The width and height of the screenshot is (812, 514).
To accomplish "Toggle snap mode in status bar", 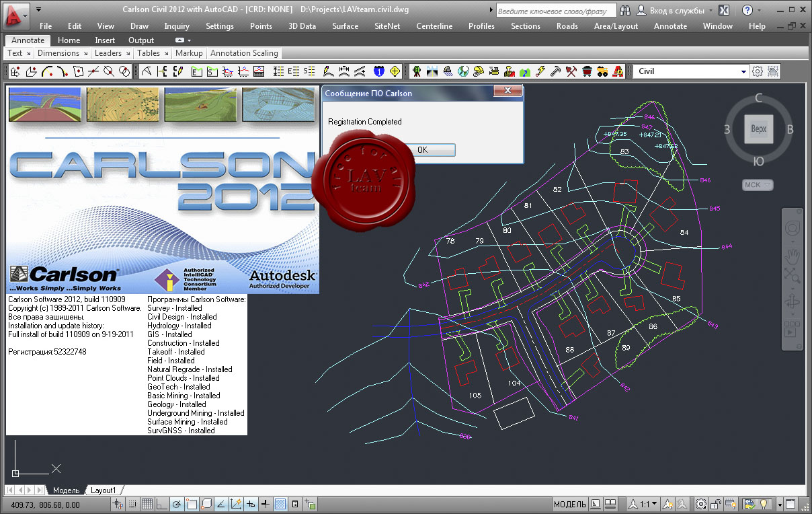I will point(133,504).
